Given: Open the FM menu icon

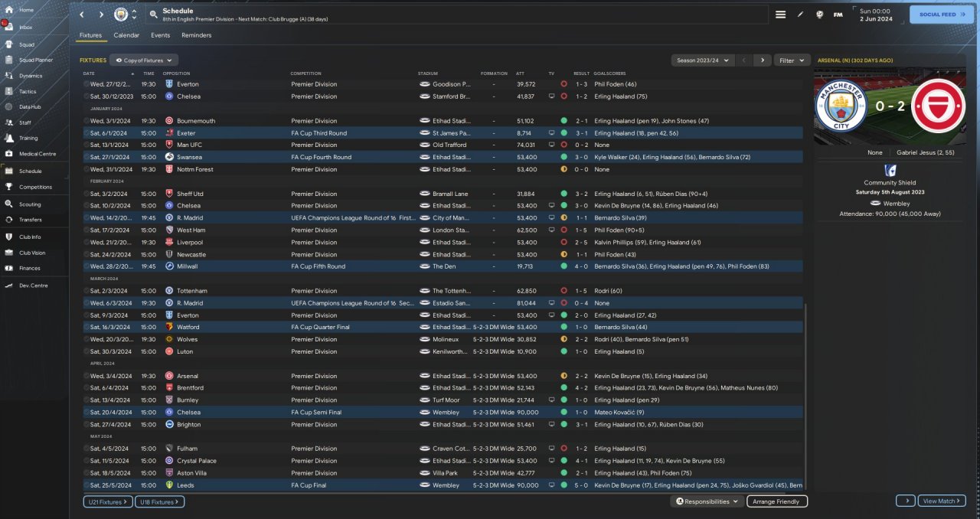Looking at the screenshot, I should coord(838,15).
